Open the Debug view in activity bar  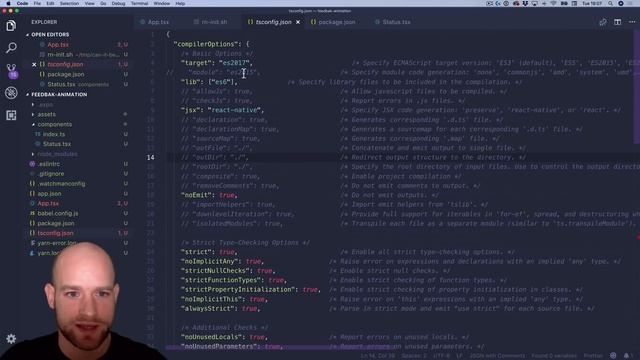tap(11, 93)
